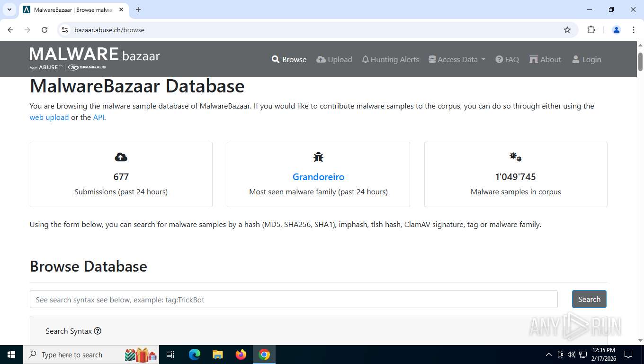Open Chrome extensions menu
The height and width of the screenshot is (364, 644).
pyautogui.click(x=591, y=30)
